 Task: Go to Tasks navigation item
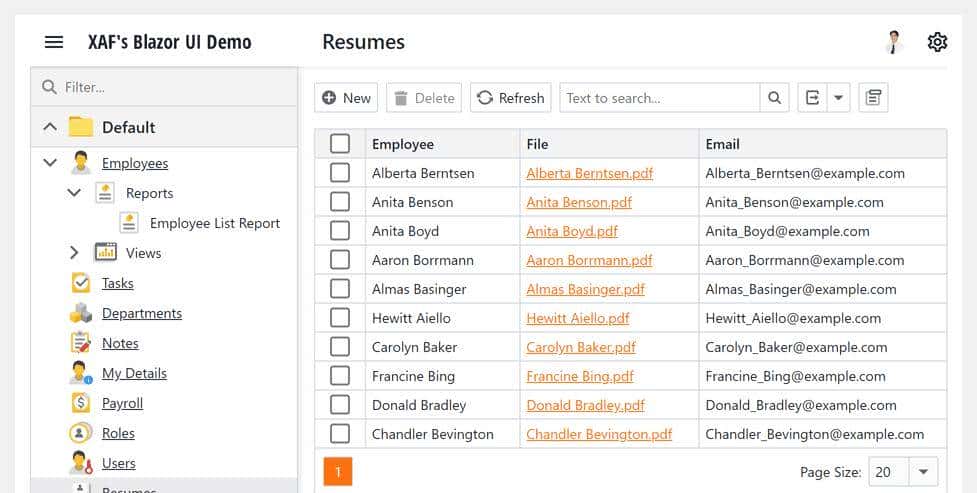pyautogui.click(x=117, y=283)
